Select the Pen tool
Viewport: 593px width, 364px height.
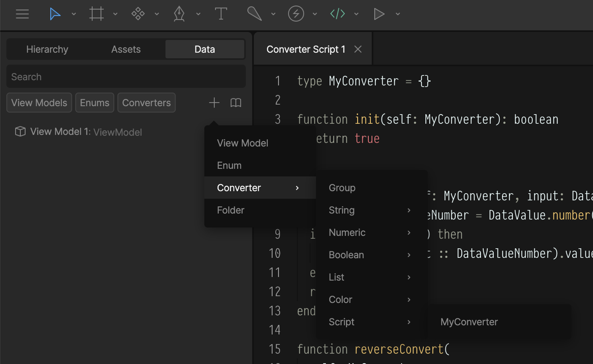pyautogui.click(x=179, y=14)
